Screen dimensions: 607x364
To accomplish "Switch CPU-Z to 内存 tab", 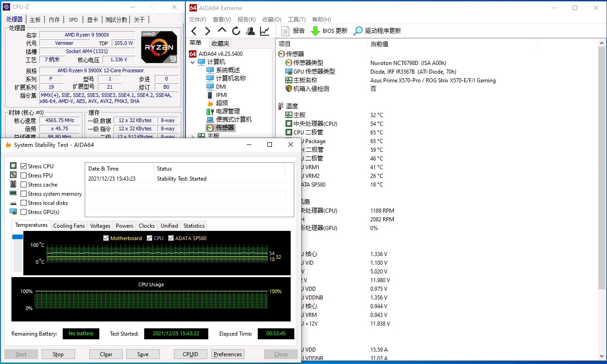I will (x=54, y=20).
